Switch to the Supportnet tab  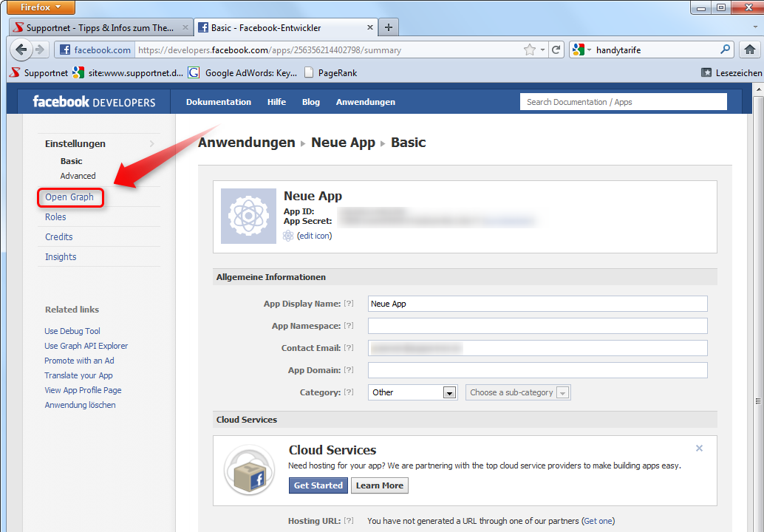pyautogui.click(x=101, y=28)
